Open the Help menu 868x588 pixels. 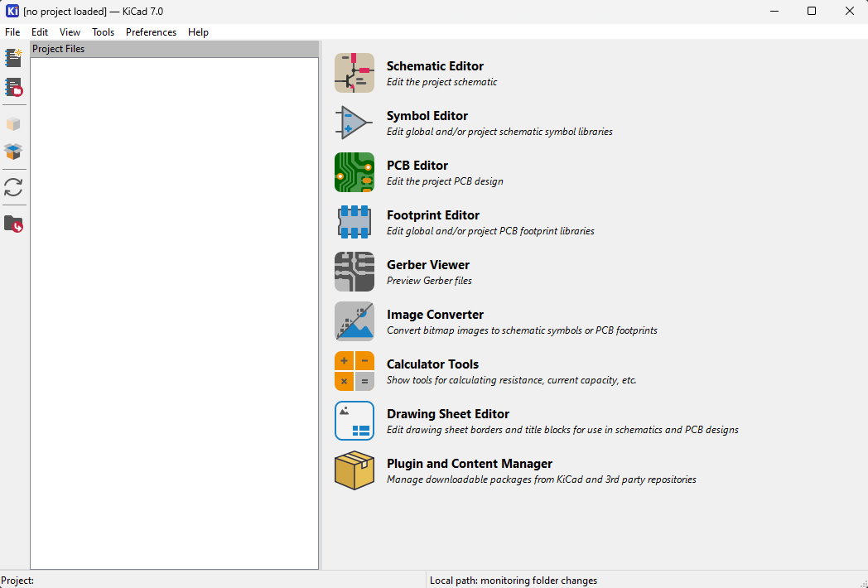(x=198, y=32)
